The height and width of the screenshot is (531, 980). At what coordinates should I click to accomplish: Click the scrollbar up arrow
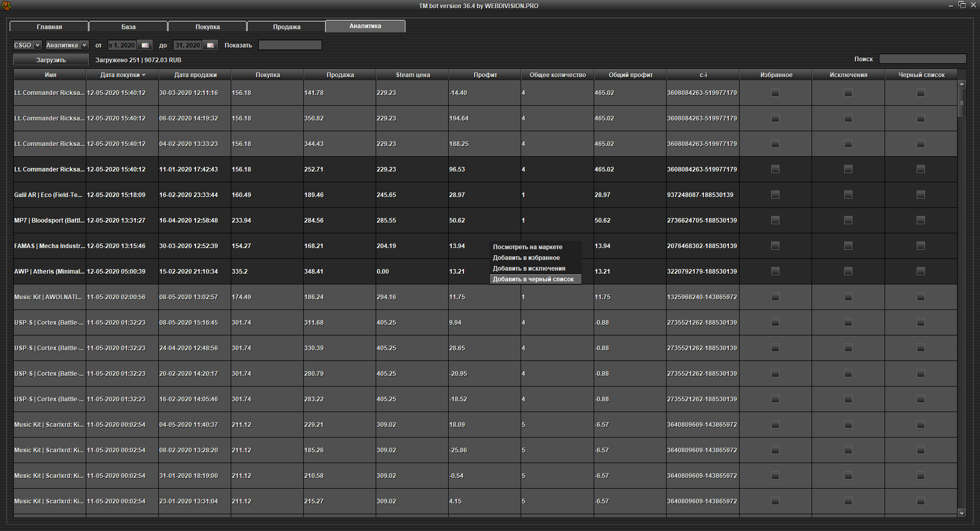tap(962, 84)
